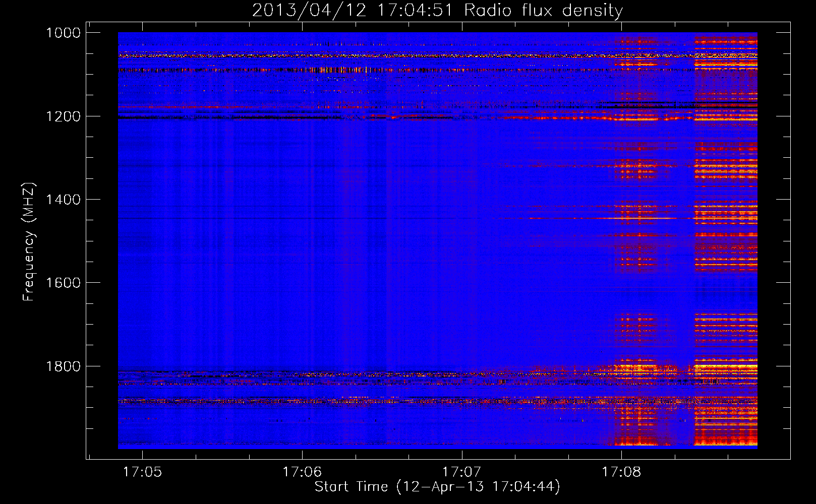
Task: Select the 1000 frequency tick label
Action: (x=64, y=33)
